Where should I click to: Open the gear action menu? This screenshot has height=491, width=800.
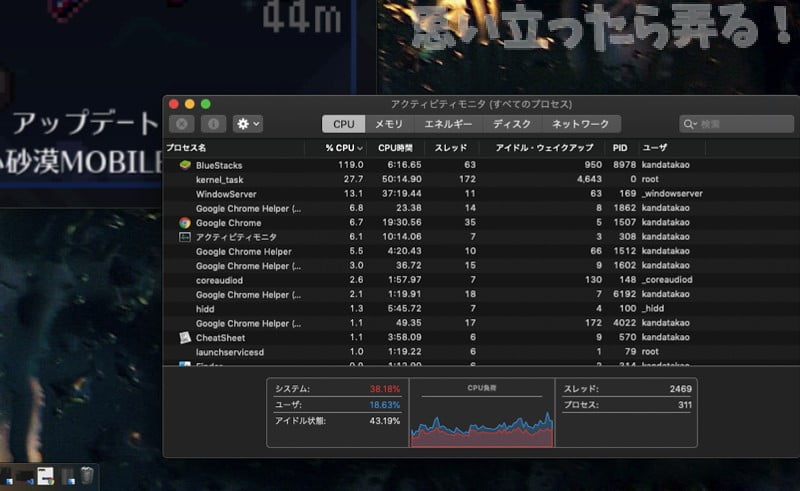(x=248, y=124)
